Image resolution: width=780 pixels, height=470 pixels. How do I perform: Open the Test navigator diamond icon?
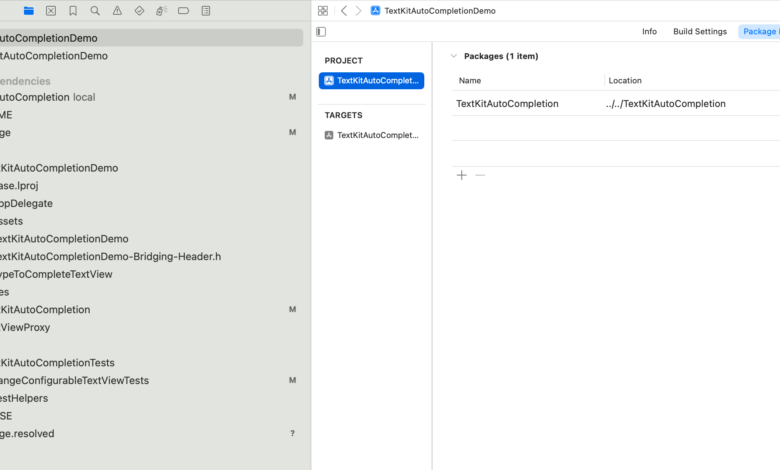coord(139,11)
